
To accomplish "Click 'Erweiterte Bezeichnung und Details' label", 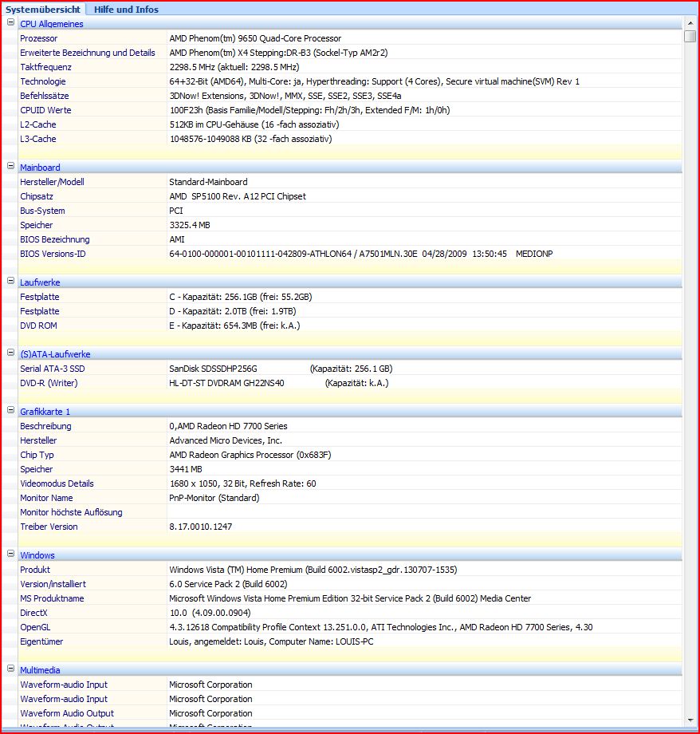I will click(x=87, y=53).
